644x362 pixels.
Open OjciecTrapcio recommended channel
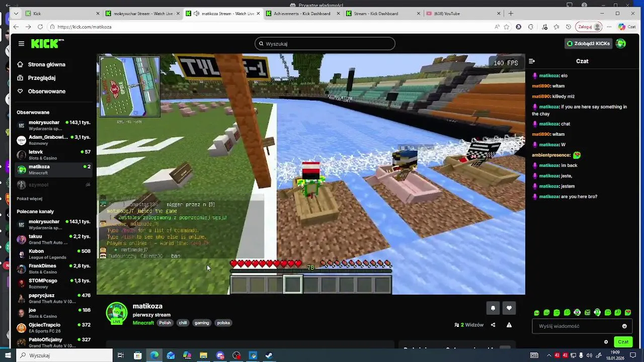[x=54, y=328]
